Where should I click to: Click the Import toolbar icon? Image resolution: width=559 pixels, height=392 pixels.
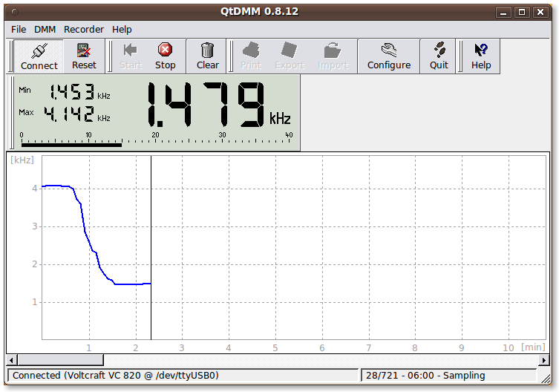point(333,50)
